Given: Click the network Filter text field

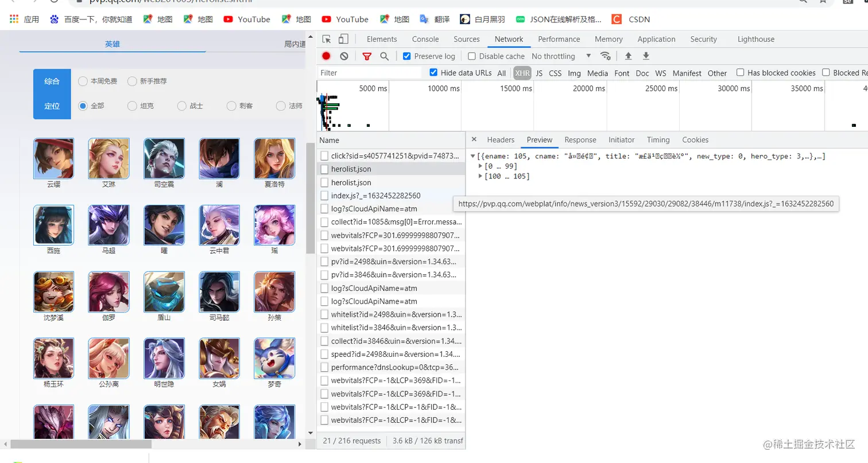Looking at the screenshot, I should pyautogui.click(x=370, y=73).
